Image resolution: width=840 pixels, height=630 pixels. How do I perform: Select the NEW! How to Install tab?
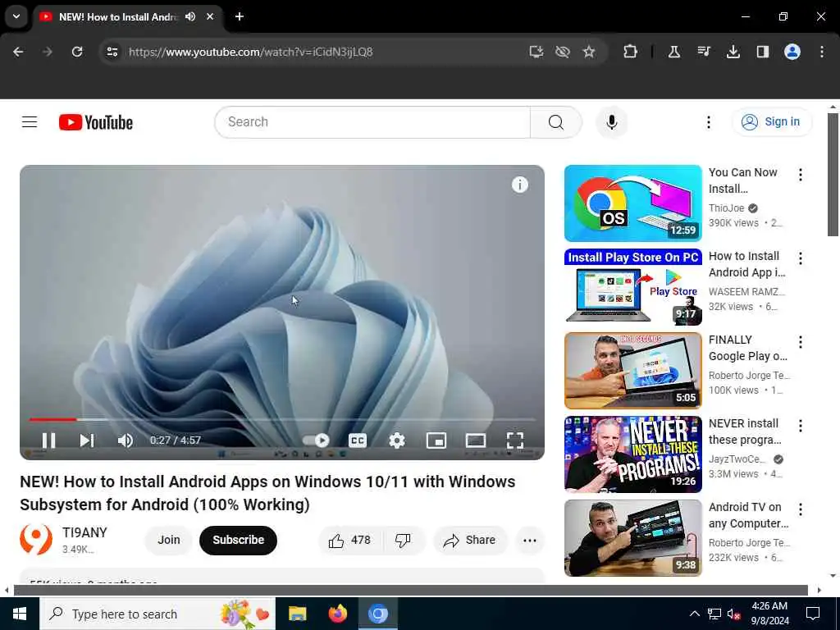118,16
